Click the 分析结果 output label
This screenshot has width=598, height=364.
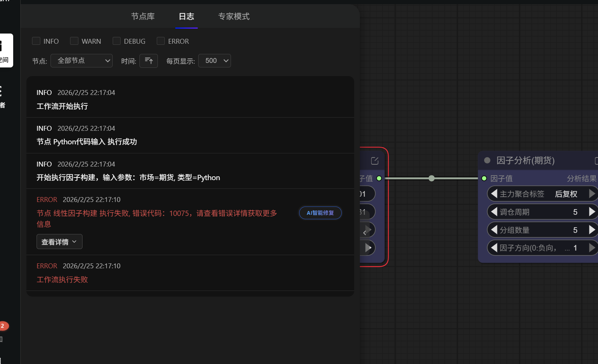581,179
